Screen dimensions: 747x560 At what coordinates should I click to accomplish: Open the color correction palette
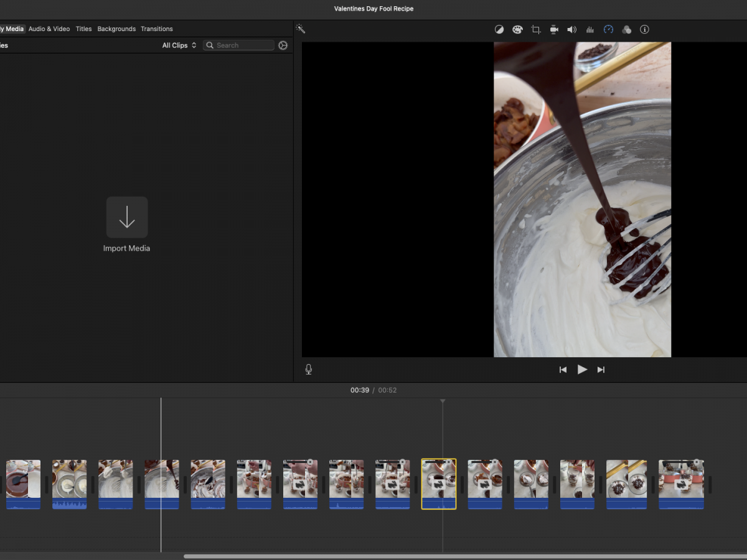click(517, 29)
